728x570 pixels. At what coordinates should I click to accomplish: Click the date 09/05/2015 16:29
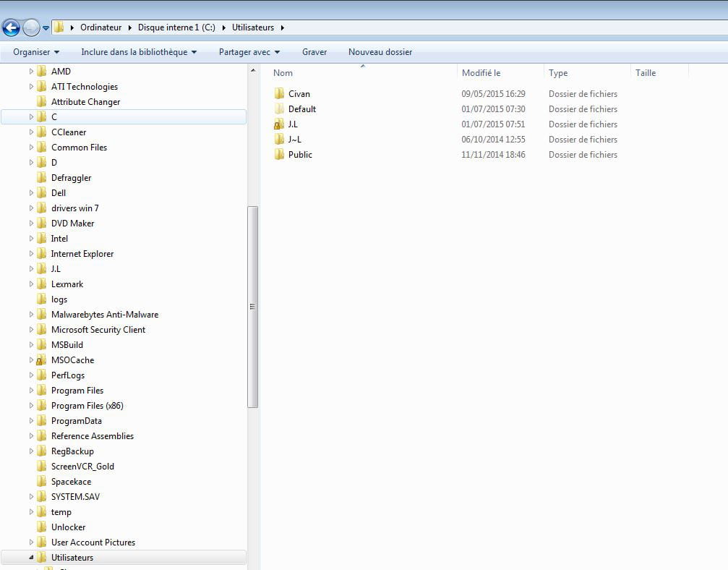493,94
